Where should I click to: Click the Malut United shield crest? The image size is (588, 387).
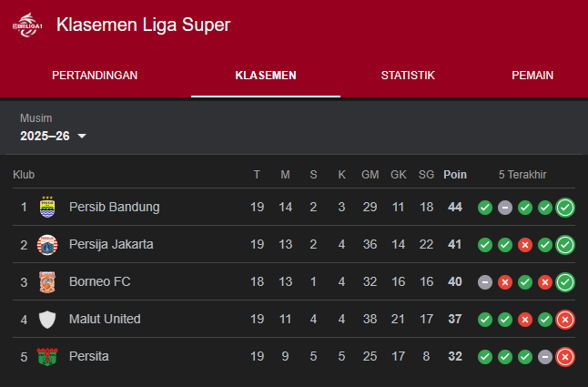click(x=47, y=319)
